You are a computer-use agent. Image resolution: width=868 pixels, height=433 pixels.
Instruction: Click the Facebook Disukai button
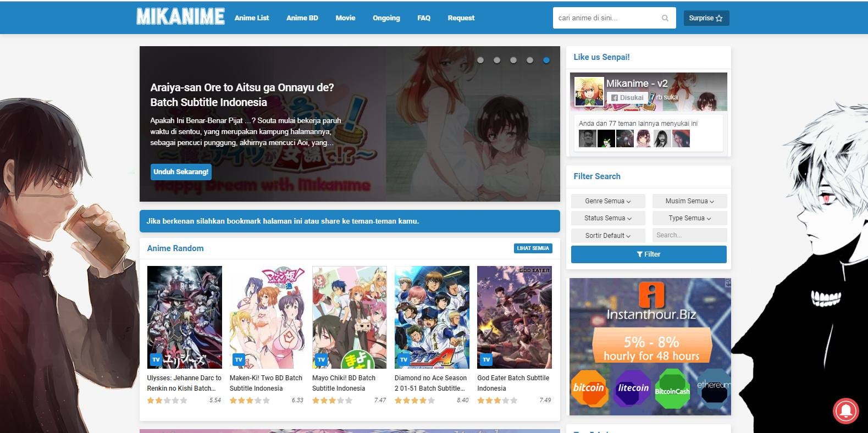627,97
